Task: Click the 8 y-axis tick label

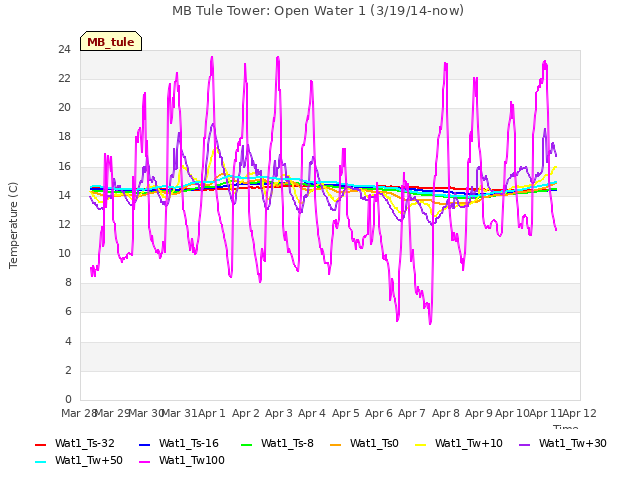Action: pyautogui.click(x=68, y=282)
